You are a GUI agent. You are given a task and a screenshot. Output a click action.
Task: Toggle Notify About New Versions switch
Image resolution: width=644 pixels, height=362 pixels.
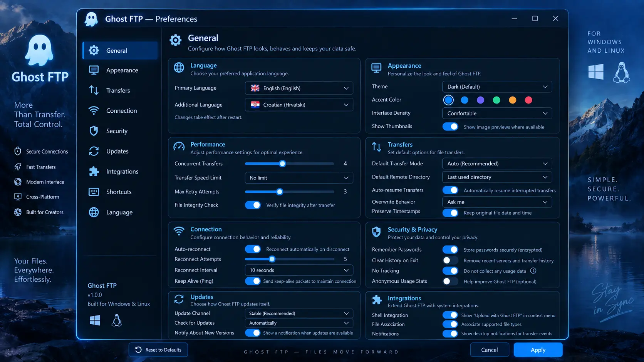[253, 333]
